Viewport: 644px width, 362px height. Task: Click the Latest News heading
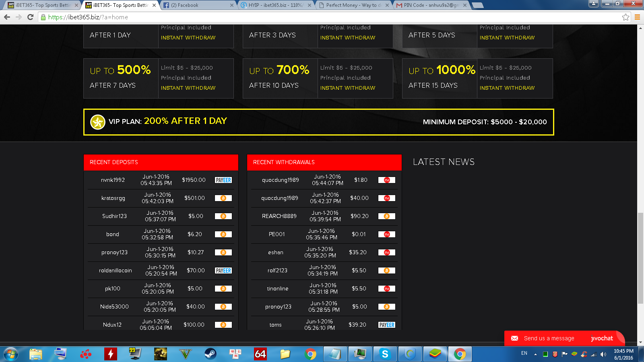pos(444,162)
